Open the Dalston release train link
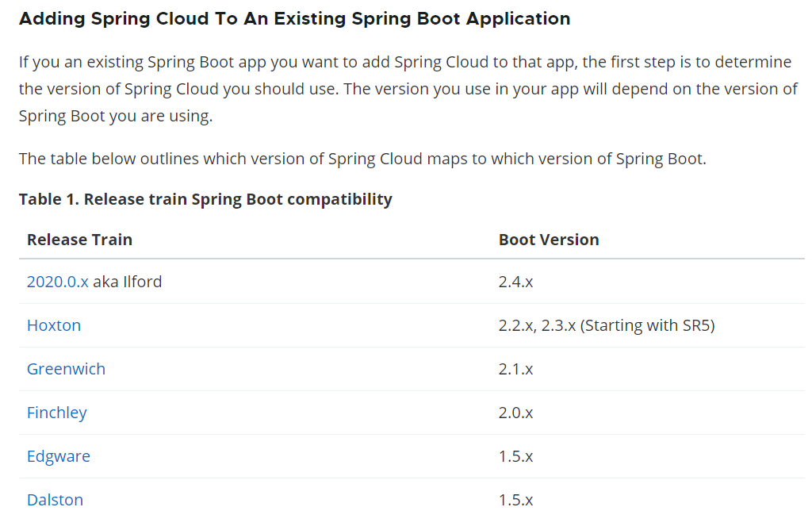812x530 pixels. pyautogui.click(x=55, y=500)
